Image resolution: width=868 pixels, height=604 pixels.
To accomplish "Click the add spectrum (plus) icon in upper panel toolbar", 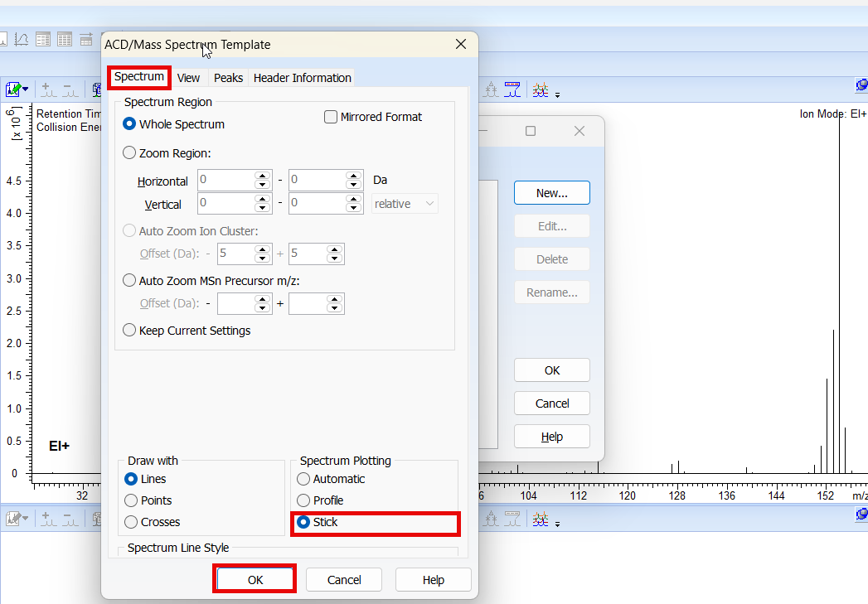I will point(49,89).
